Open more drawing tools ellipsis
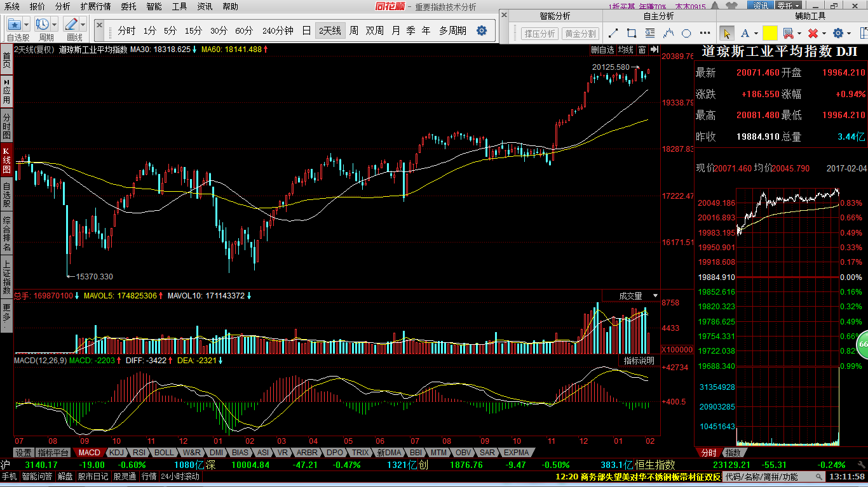This screenshot has width=868, height=487. click(x=705, y=33)
